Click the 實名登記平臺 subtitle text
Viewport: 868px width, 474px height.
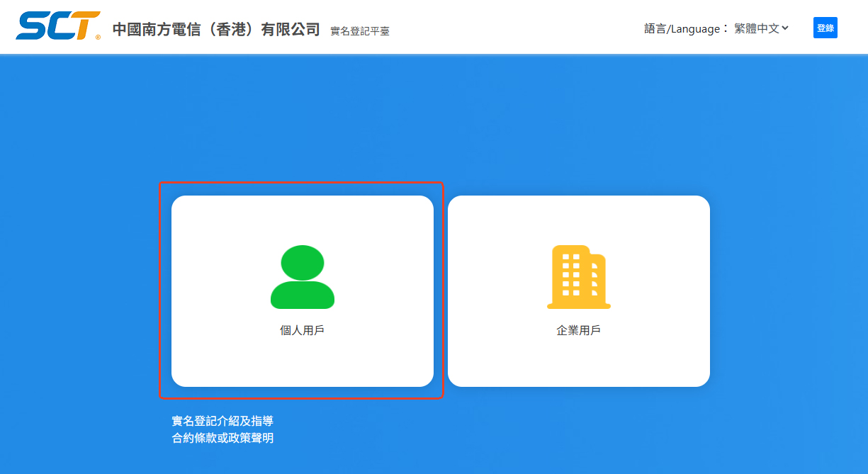(x=360, y=31)
